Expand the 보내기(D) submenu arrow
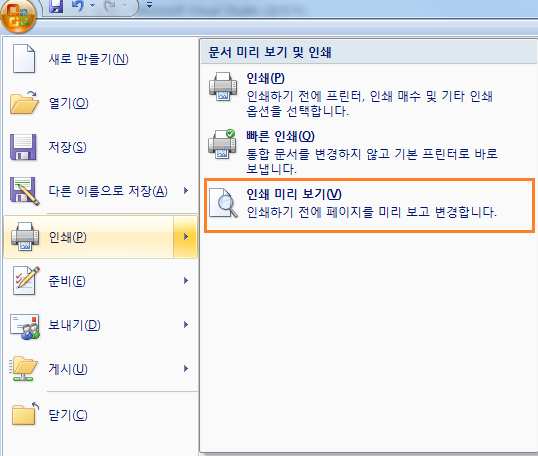 coord(186,324)
